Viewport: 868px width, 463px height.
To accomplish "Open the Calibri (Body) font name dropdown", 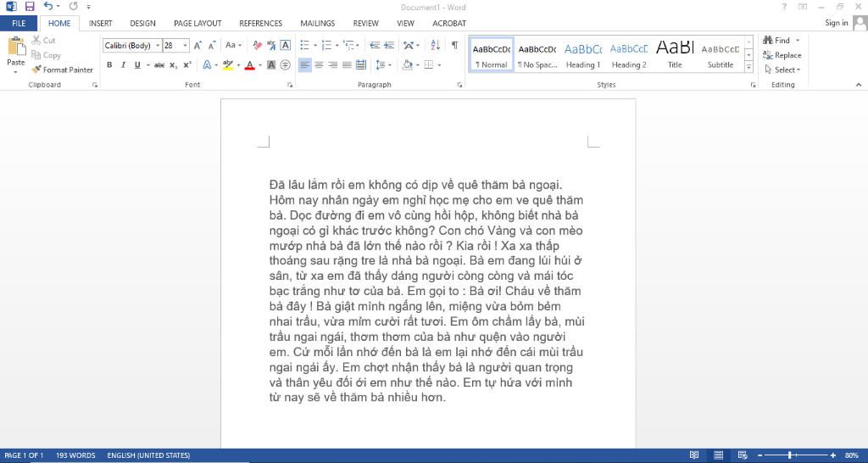I will point(158,46).
